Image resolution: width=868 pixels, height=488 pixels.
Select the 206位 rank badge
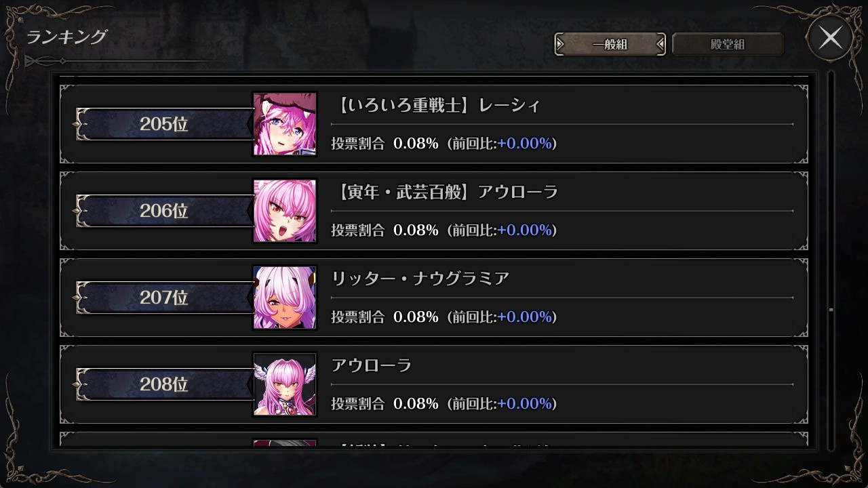[163, 211]
